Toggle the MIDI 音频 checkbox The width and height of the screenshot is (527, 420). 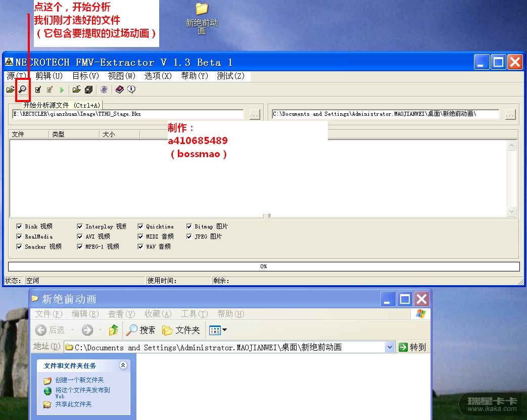(x=140, y=237)
